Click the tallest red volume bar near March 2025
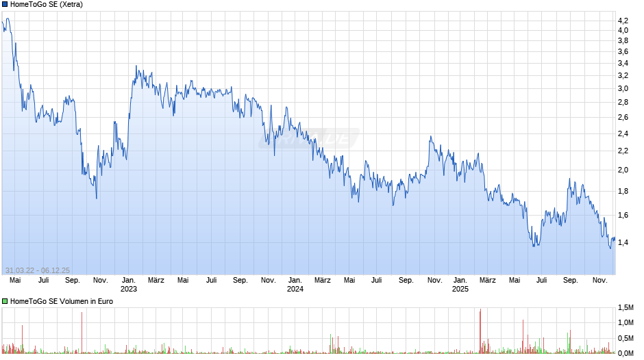This screenshot has height=360, width=644. tap(480, 331)
